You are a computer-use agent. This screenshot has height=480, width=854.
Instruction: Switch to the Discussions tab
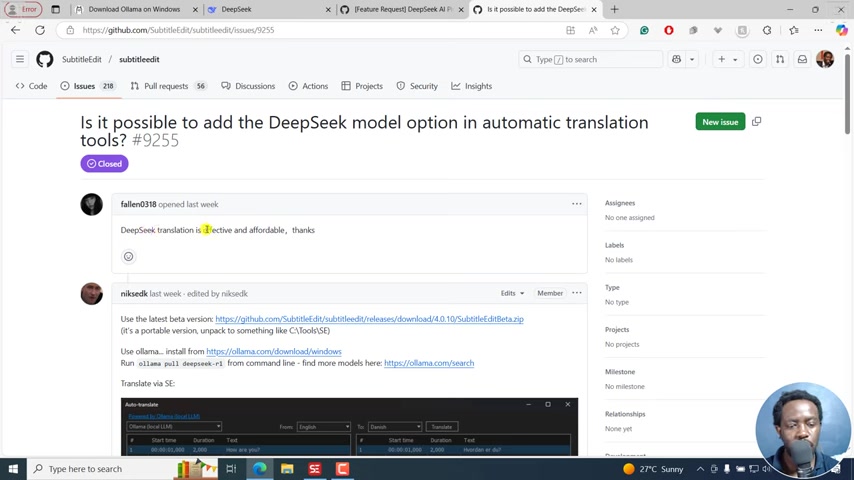tap(248, 86)
